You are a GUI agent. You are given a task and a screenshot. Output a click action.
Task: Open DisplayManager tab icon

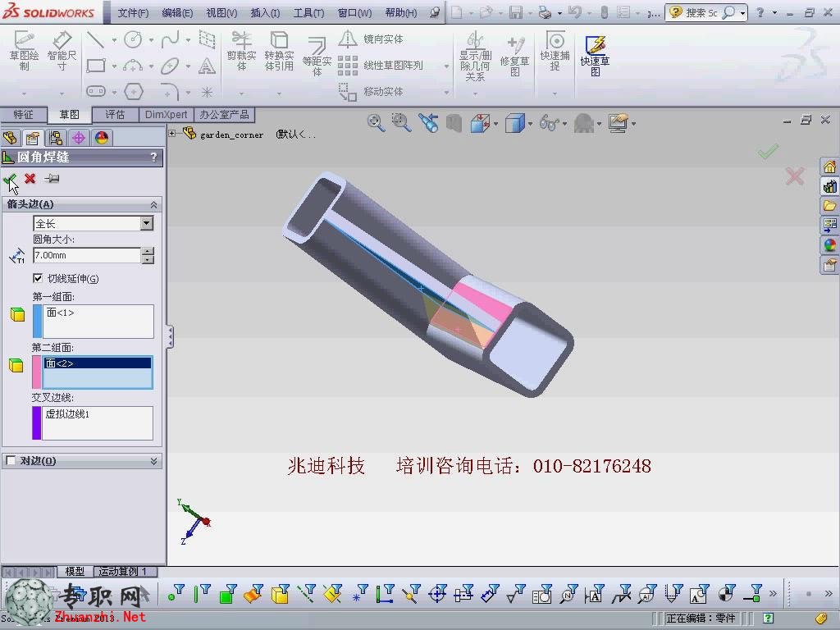(102, 138)
